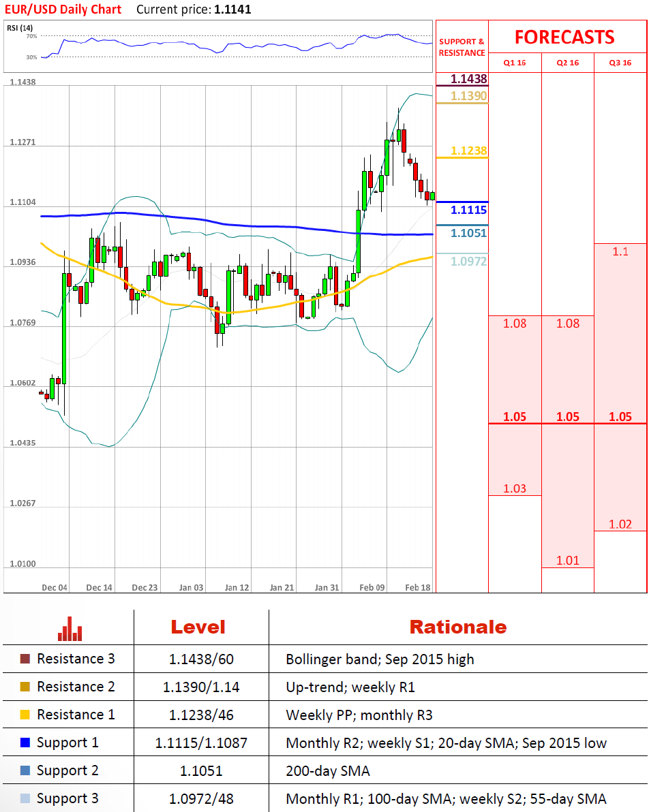Image resolution: width=649 pixels, height=812 pixels.
Task: Click the Resistance 2 gold color square
Action: click(25, 687)
